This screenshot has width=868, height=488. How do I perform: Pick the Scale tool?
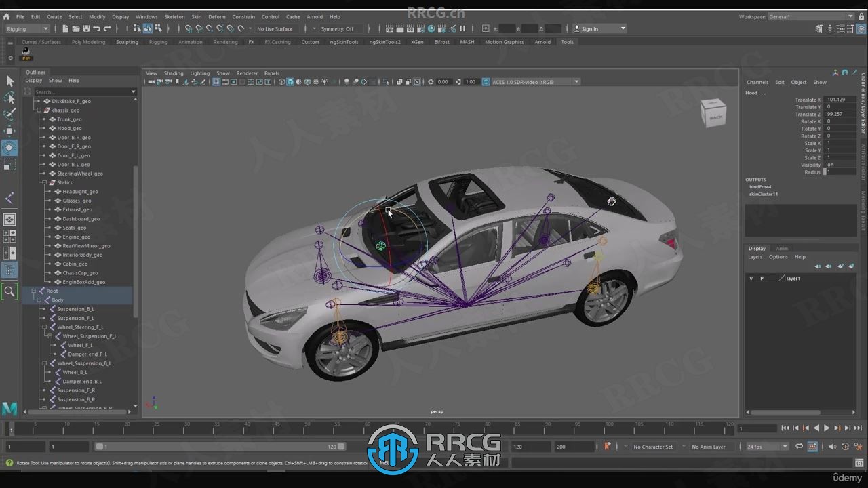9,165
